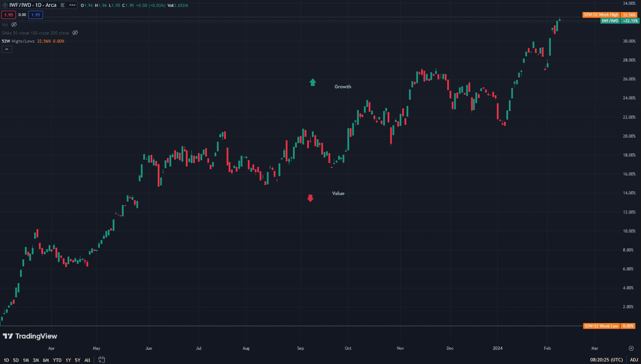641x364 pixels.
Task: Collapse the indicator legend with the chevron
Action: [x=7, y=49]
